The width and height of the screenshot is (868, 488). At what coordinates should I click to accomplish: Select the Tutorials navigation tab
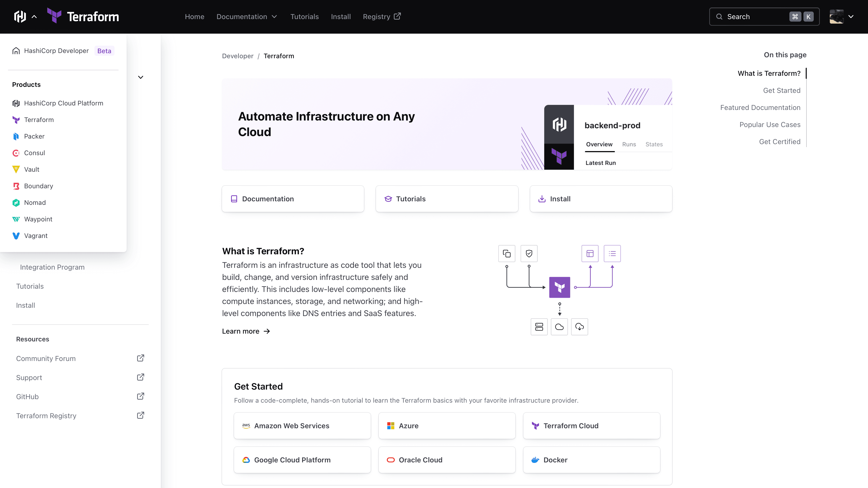pyautogui.click(x=305, y=17)
